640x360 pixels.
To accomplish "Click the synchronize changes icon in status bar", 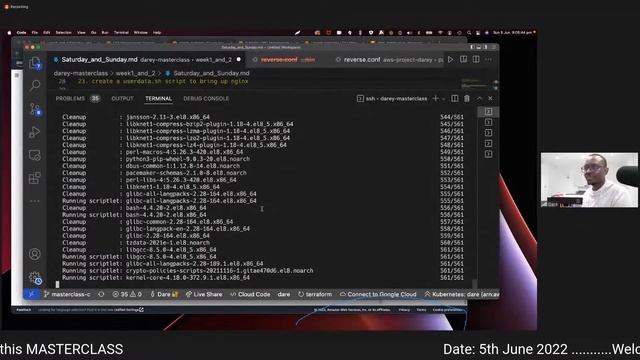I will point(101,294).
